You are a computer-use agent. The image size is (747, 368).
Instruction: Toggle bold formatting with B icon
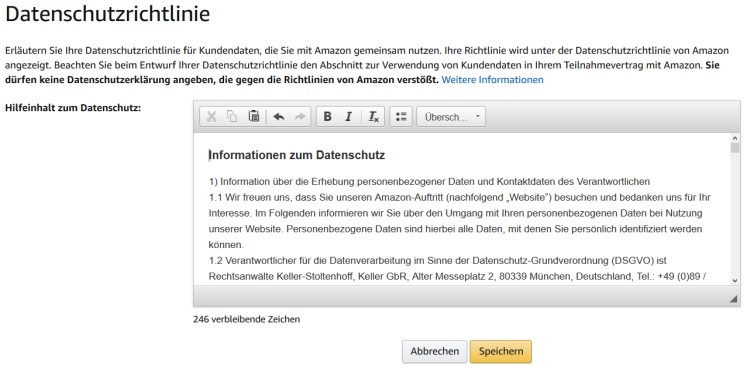(x=327, y=116)
